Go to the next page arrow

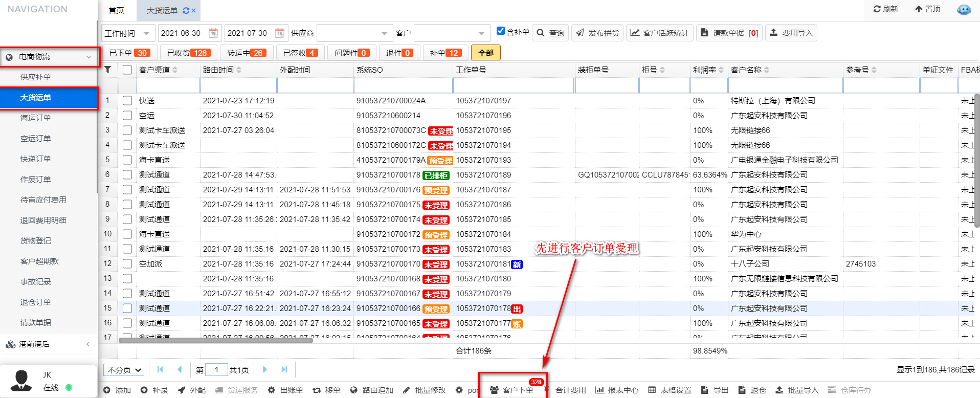264,369
